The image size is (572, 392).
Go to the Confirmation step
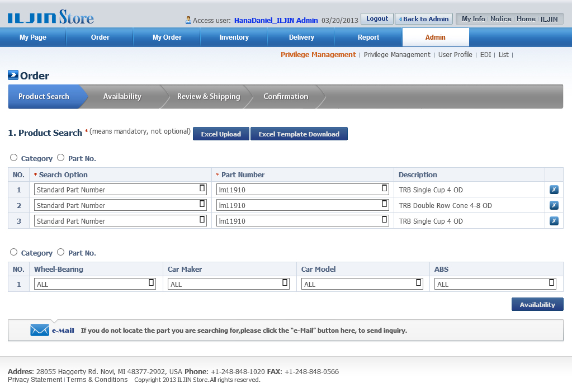[x=286, y=96]
